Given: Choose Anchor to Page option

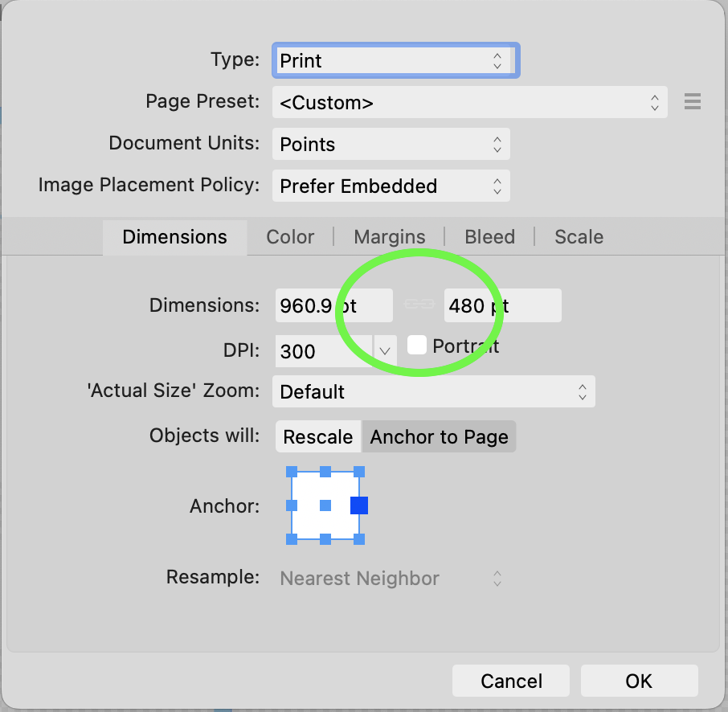Looking at the screenshot, I should tap(439, 436).
